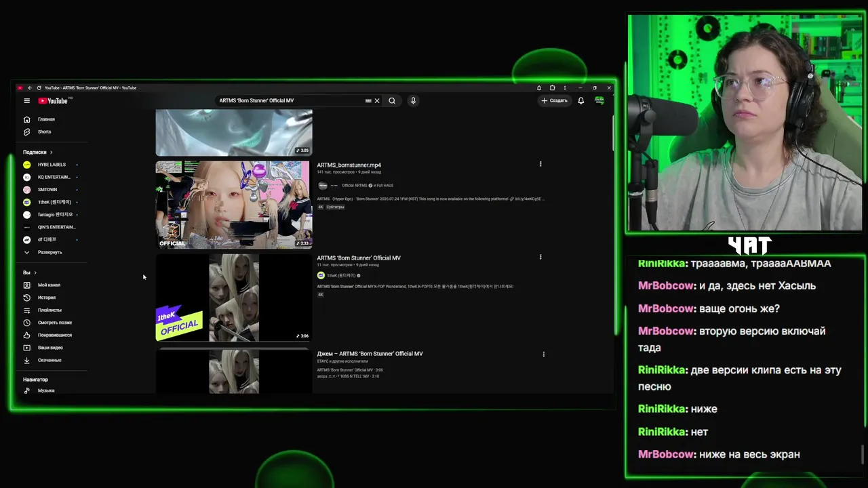Viewport: 868px width, 488px height.
Task: Open more options for 1theK Official MV
Action: (540, 257)
